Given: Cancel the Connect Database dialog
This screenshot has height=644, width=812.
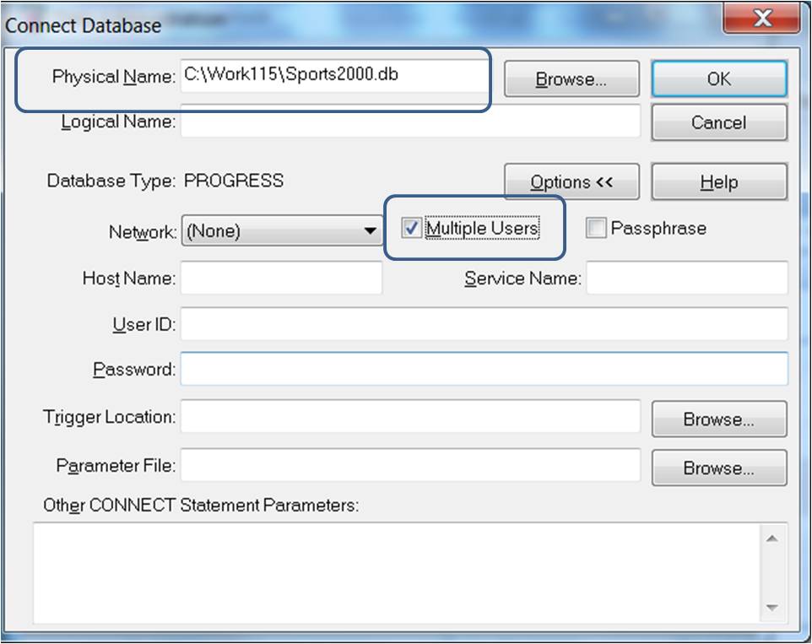Looking at the screenshot, I should tap(719, 122).
